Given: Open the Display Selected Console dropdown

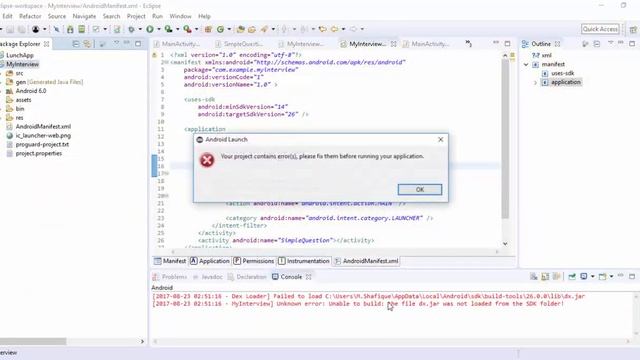Looking at the screenshot, I should (x=592, y=277).
